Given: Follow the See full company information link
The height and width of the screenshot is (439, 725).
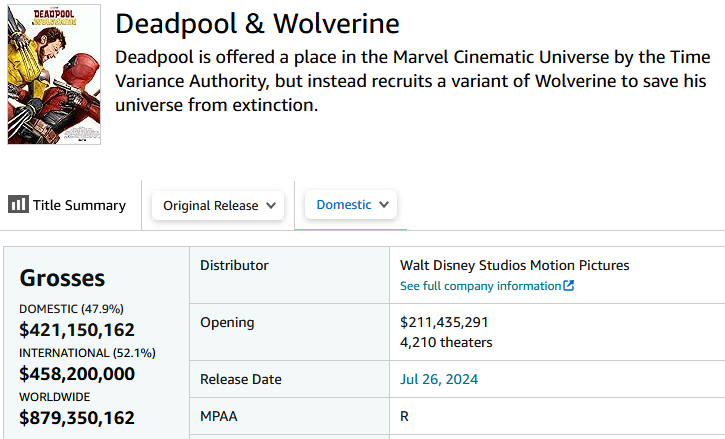Looking at the screenshot, I should click(x=480, y=286).
